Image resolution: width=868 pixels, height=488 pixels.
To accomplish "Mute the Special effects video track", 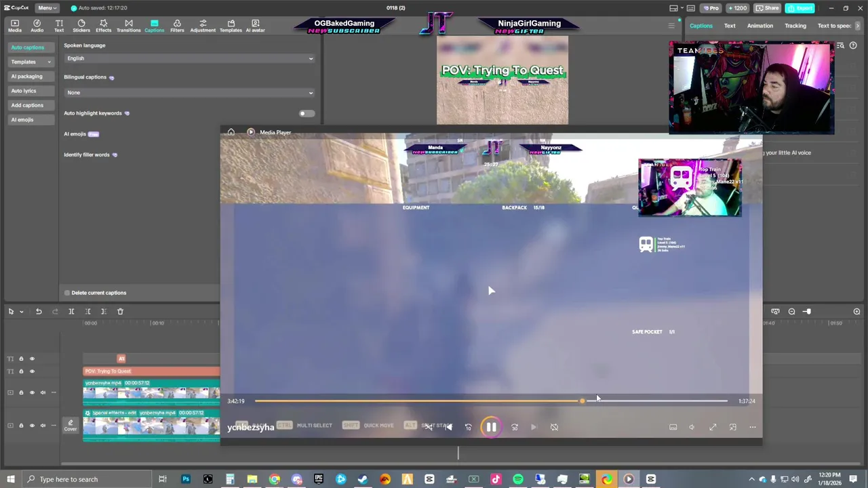I will tap(43, 426).
